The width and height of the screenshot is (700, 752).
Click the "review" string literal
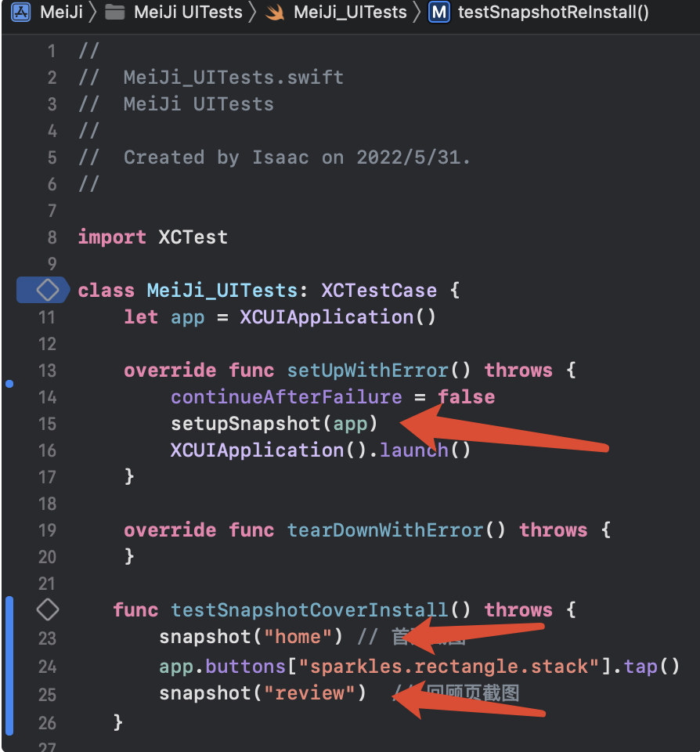[x=309, y=693]
